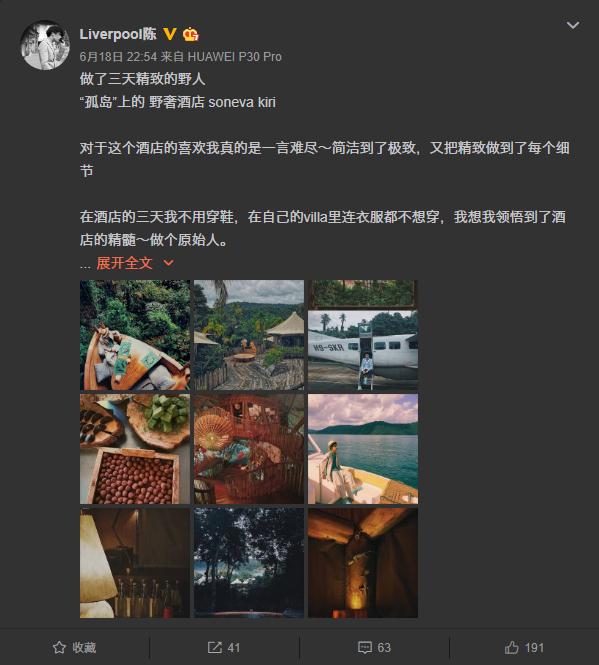Open the Liverpool陈 profile avatar
Image resolution: width=599 pixels, height=665 pixels.
coord(45,45)
